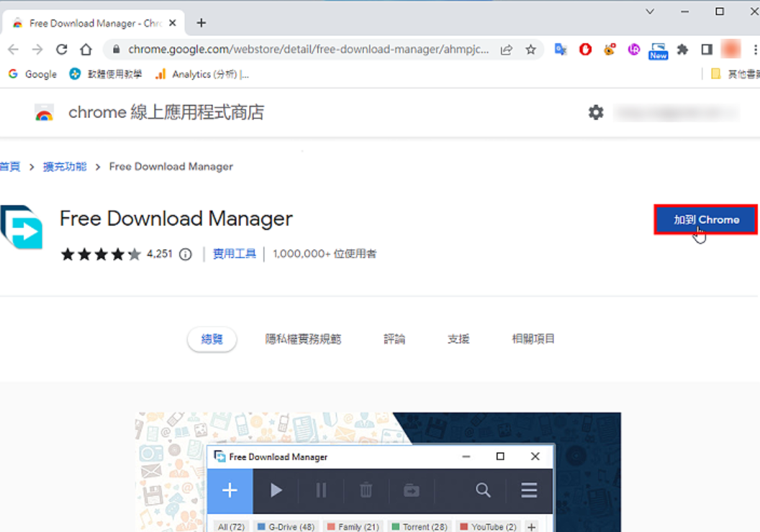Switch to the 支援 support tab
760x532 pixels.
[x=458, y=339]
